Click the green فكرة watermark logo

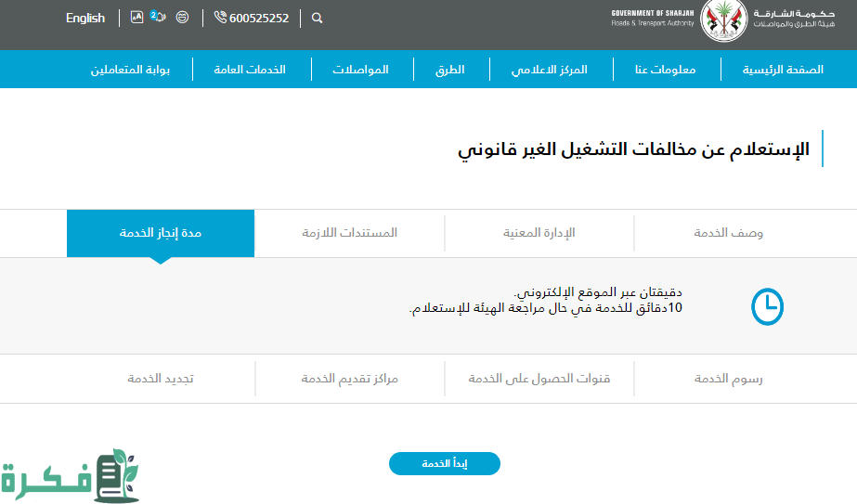point(71,476)
